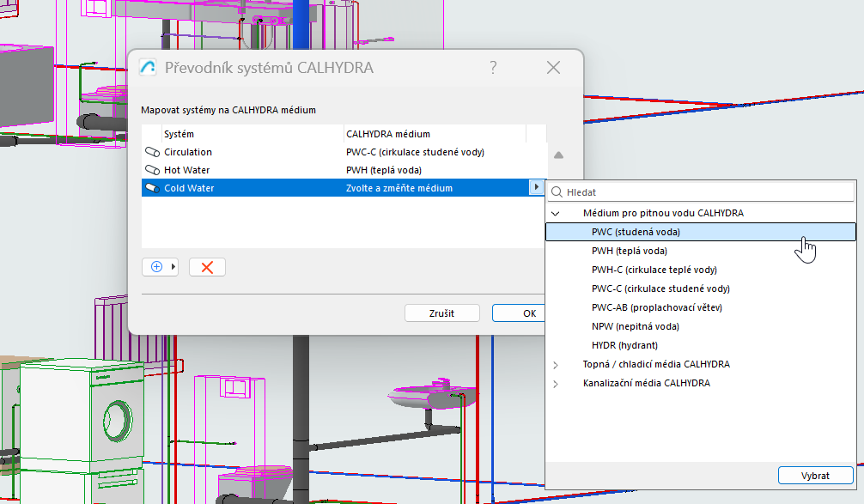Select the Hot Water system row

(344, 170)
